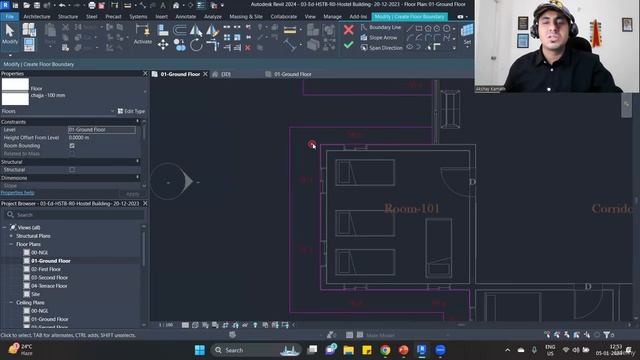This screenshot has width=640, height=360.
Task: Select the Modify arrow tool
Action: click(9, 33)
